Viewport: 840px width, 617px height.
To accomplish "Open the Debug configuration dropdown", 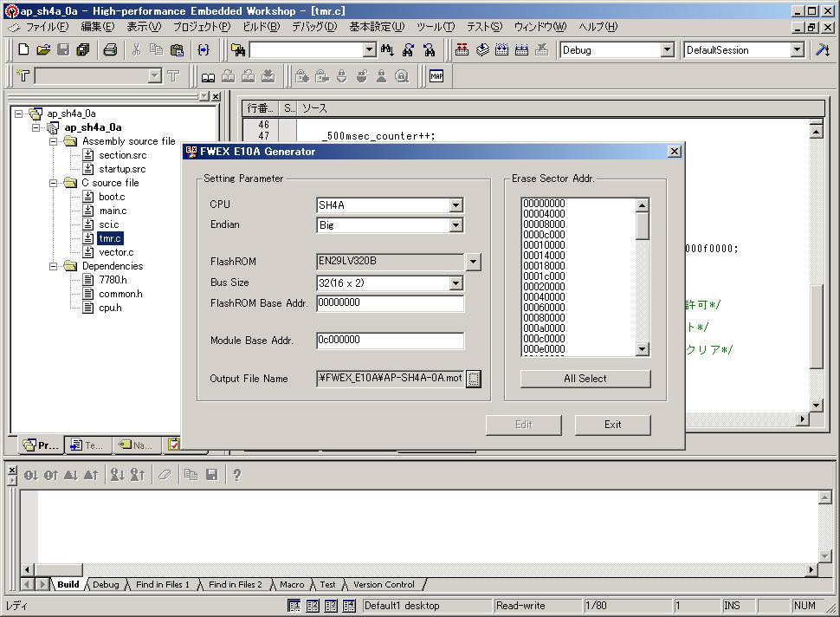I will point(667,50).
